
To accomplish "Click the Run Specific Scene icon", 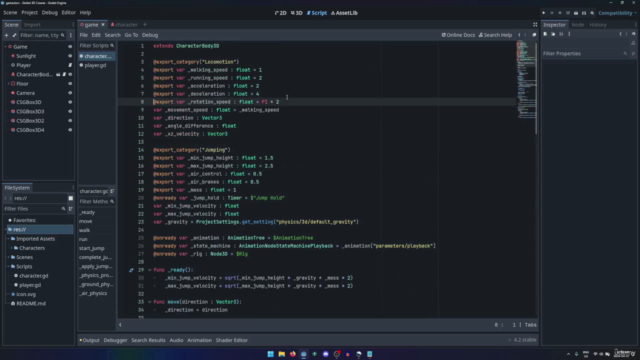I will point(584,13).
